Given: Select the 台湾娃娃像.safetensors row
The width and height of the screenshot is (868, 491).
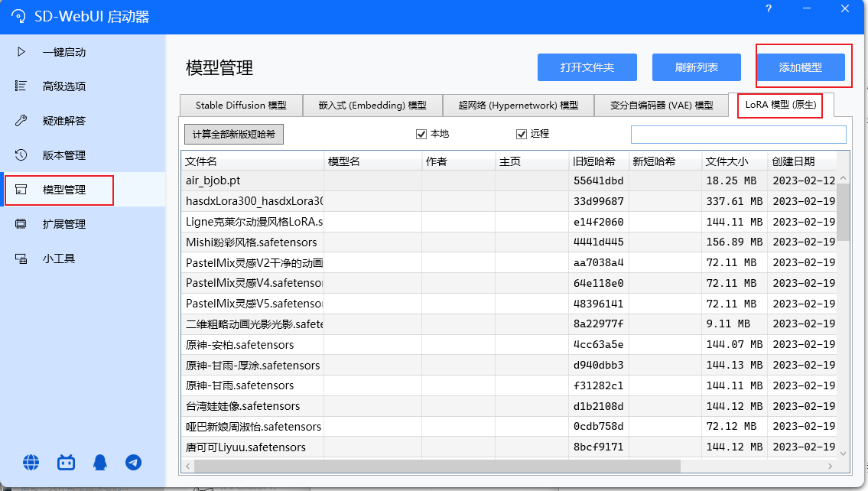Looking at the screenshot, I should click(x=509, y=406).
